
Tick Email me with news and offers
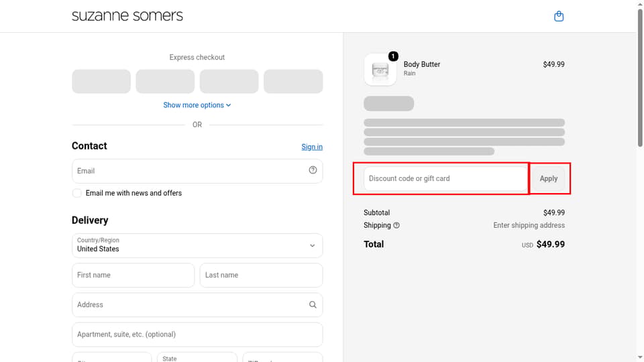coord(76,193)
